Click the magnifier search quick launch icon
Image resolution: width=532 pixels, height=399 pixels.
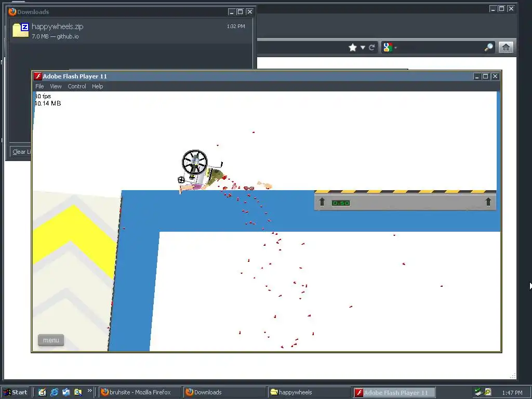click(78, 392)
